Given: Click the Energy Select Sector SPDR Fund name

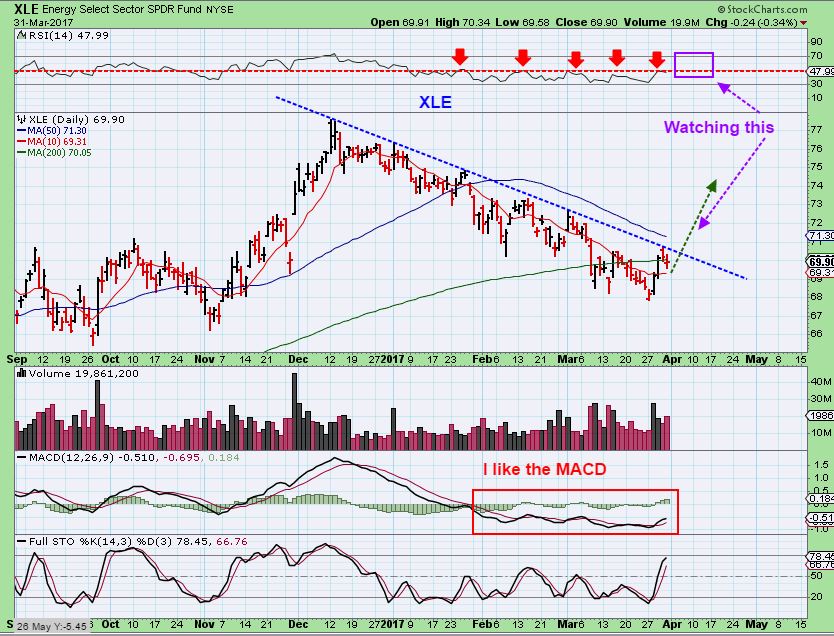Looking at the screenshot, I should [121, 10].
